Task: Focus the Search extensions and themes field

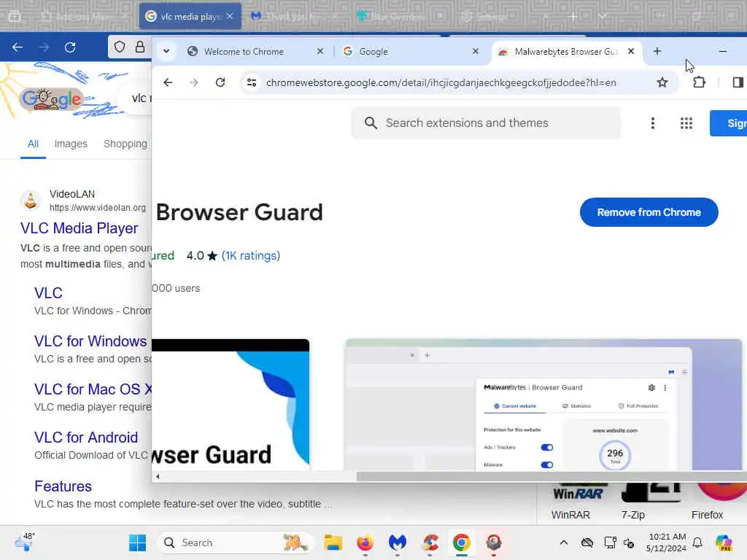Action: pos(486,123)
